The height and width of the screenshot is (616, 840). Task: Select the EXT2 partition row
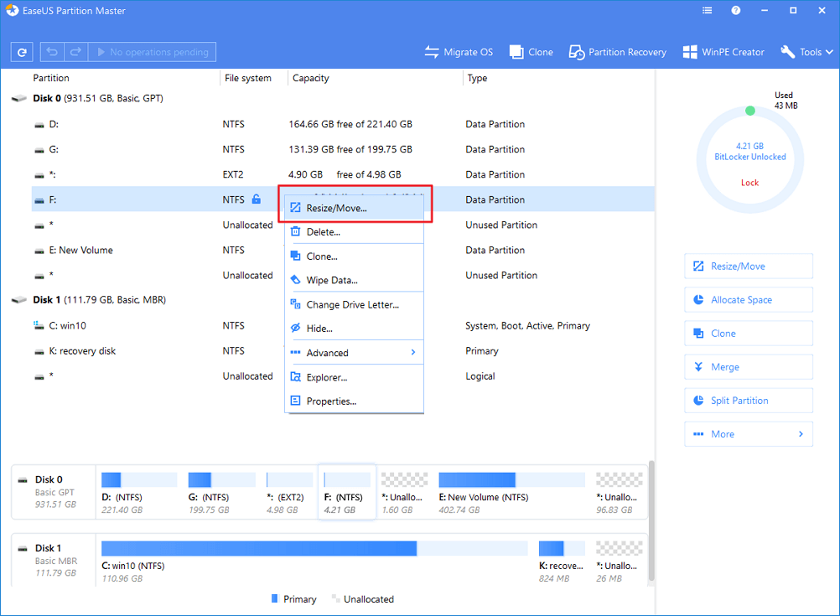[343, 174]
